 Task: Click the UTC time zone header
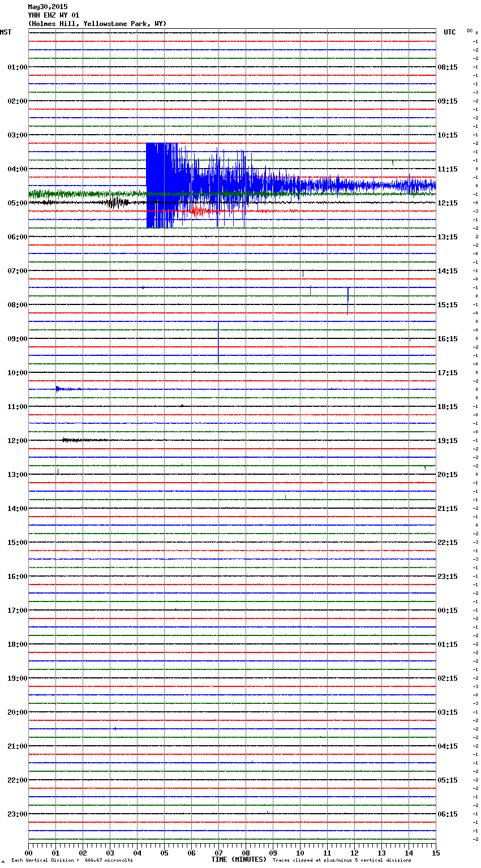point(450,32)
